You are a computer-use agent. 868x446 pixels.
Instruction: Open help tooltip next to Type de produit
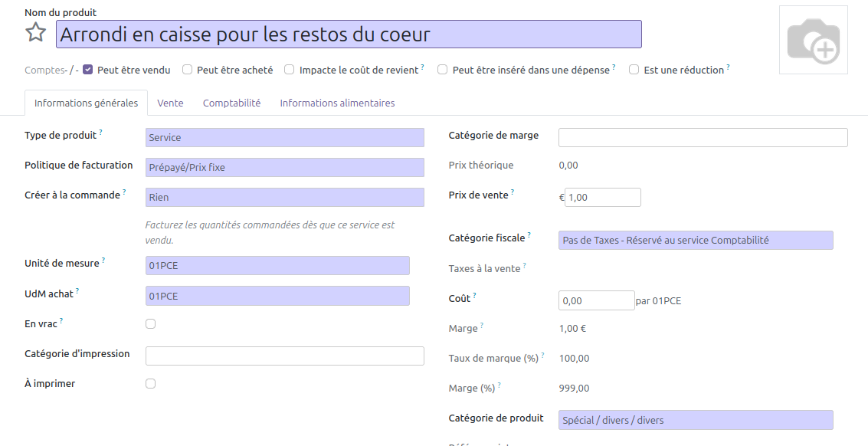(101, 133)
